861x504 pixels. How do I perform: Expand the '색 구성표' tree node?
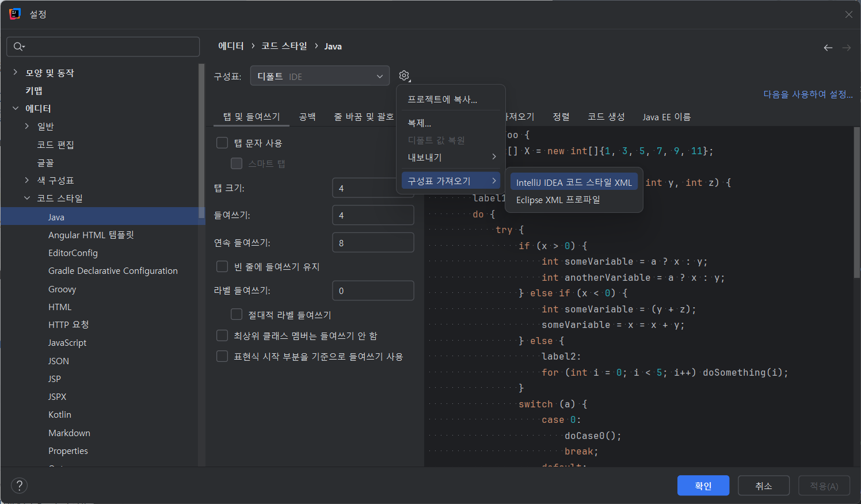27,180
